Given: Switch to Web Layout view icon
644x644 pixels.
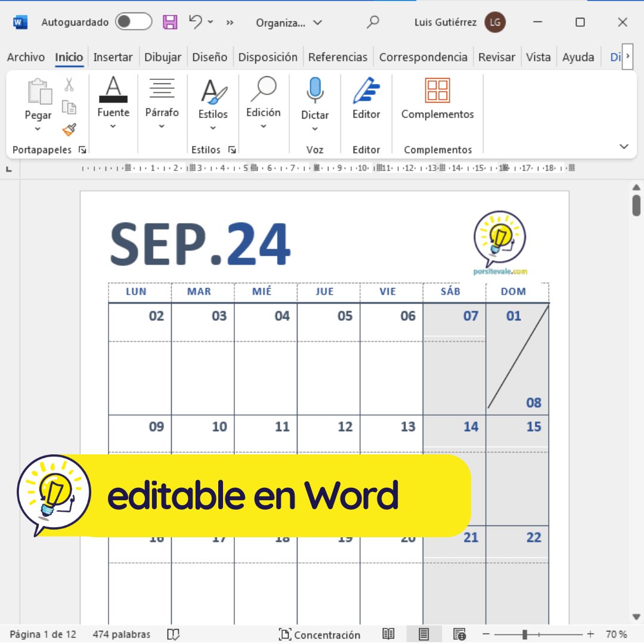Looking at the screenshot, I should tap(459, 634).
